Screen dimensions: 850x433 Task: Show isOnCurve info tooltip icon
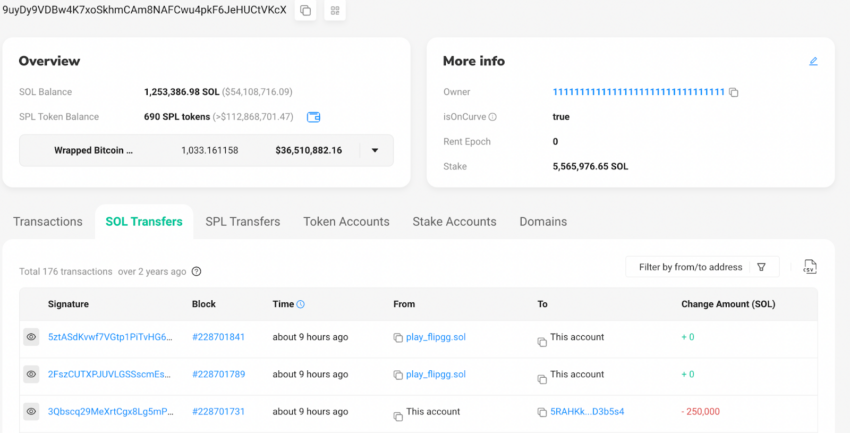pos(493,117)
